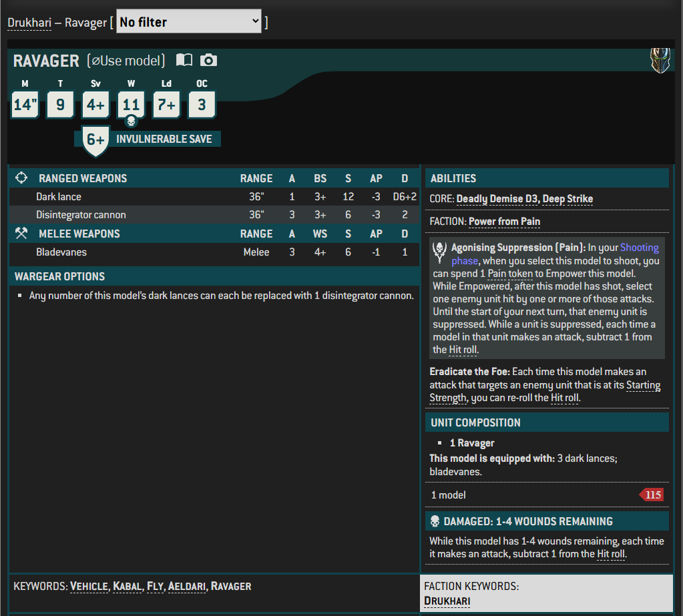This screenshot has width=683, height=616.
Task: Follow the Shooting phase hyperlink
Action: [x=640, y=248]
